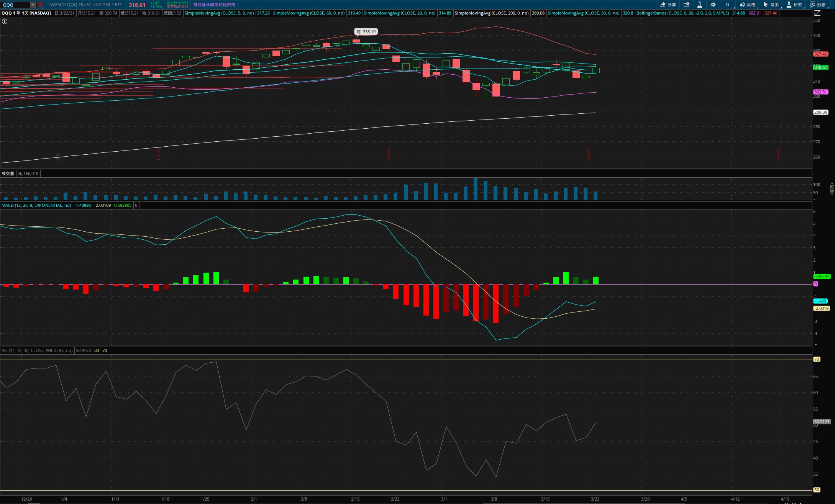Click SimpleMovingAvg (CLOSE, 5, 0, no) label
The width and height of the screenshot is (835, 504).
[219, 13]
